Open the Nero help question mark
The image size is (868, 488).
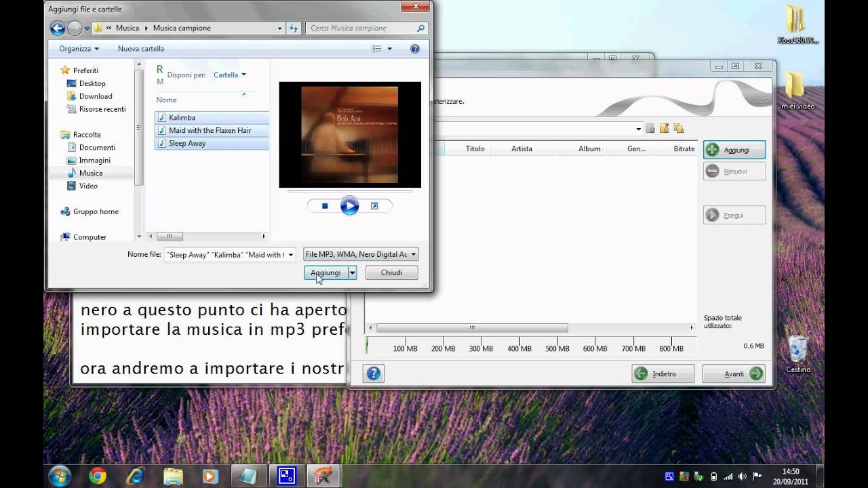point(374,373)
